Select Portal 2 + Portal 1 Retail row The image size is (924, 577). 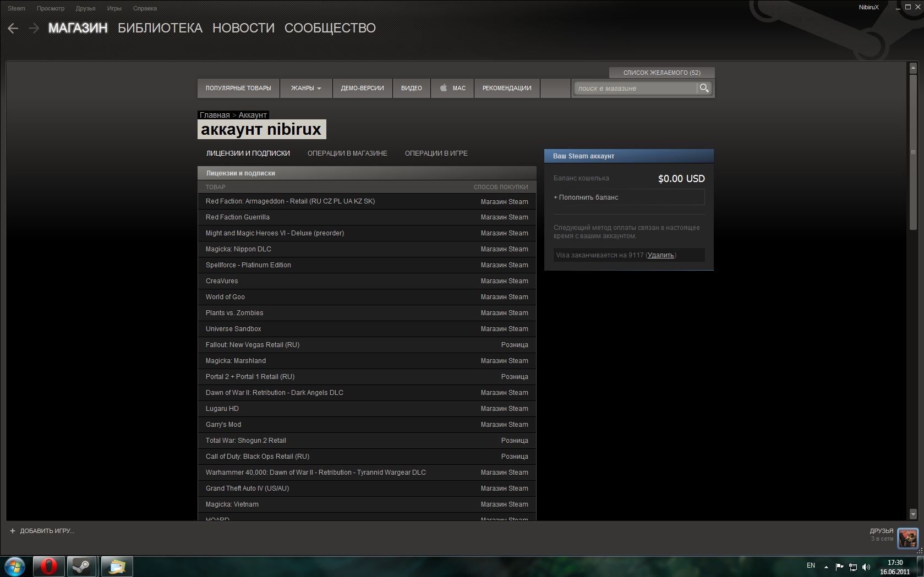(x=367, y=377)
